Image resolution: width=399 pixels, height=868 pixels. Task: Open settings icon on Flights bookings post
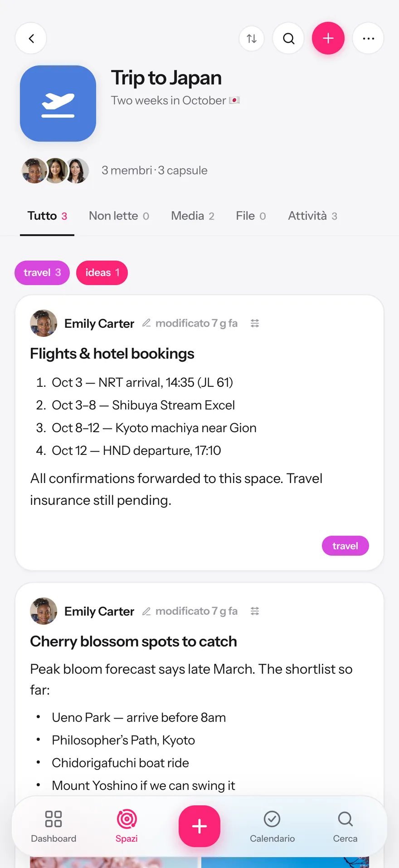point(255,323)
